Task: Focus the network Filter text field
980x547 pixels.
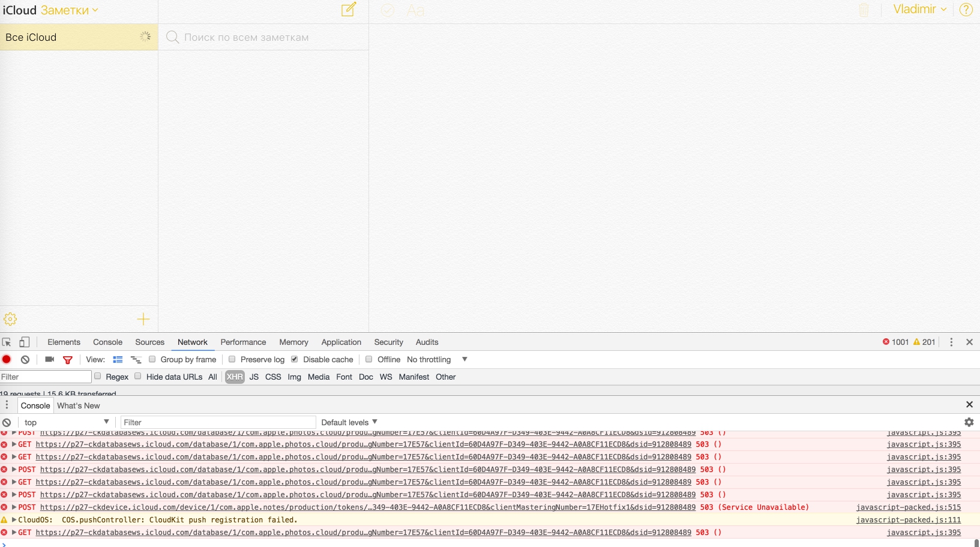Action: click(x=46, y=377)
